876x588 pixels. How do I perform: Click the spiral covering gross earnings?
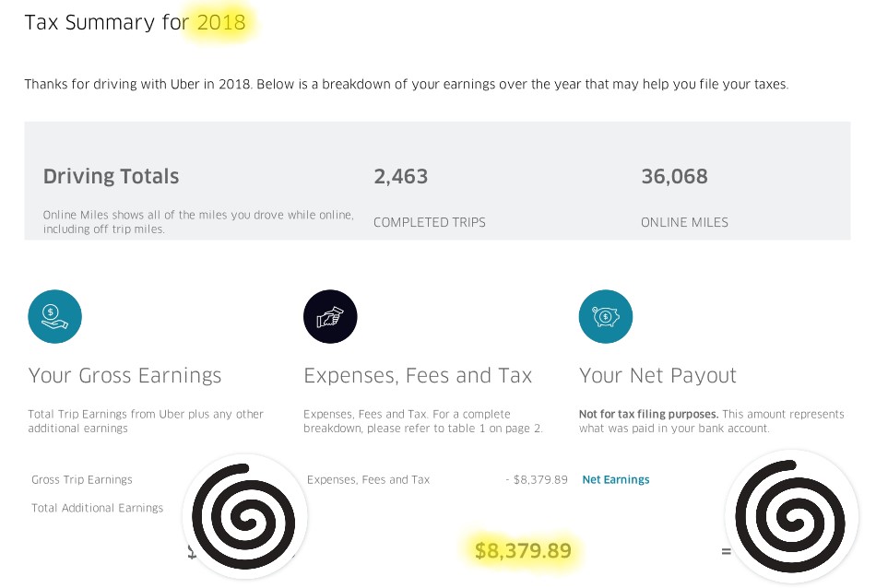point(244,516)
